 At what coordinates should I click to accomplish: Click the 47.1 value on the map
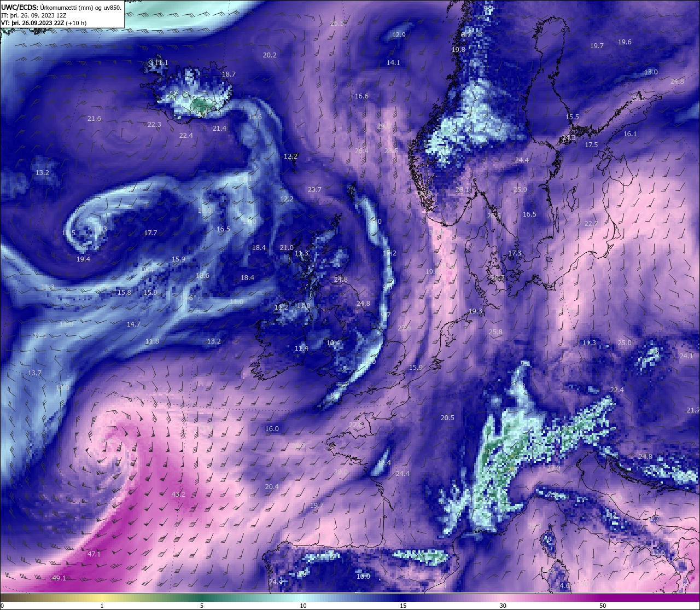pos(94,554)
